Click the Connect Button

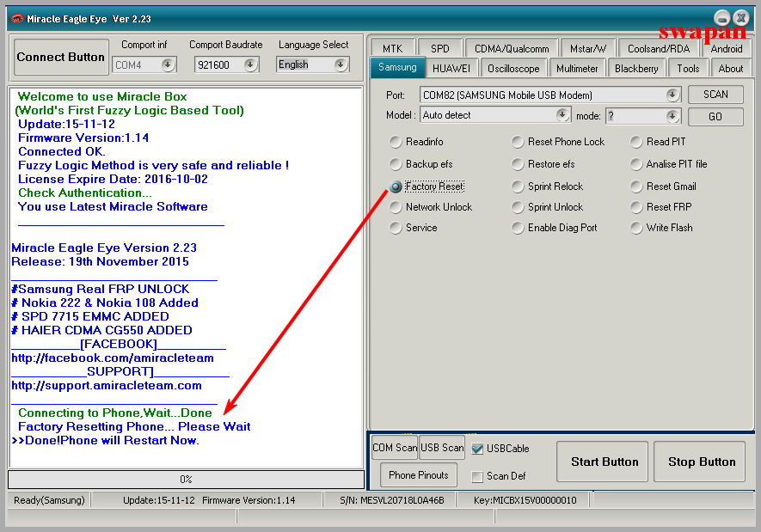(61, 58)
